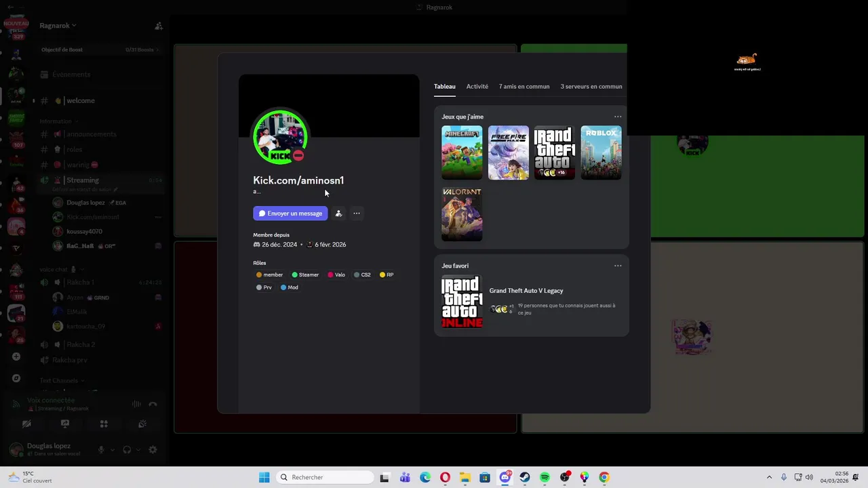Open the welcome text channel
Image resolution: width=868 pixels, height=488 pixels.
click(100, 101)
